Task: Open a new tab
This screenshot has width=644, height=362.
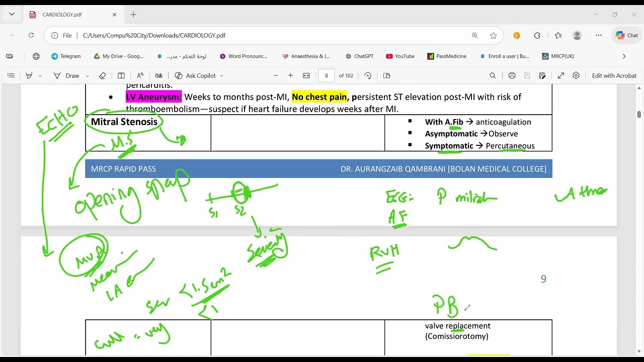Action: (133, 15)
